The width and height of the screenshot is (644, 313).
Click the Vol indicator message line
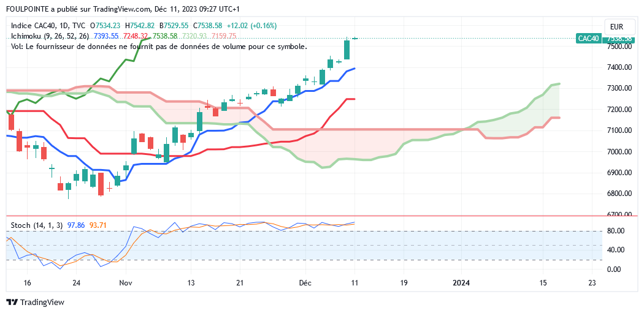(x=159, y=47)
